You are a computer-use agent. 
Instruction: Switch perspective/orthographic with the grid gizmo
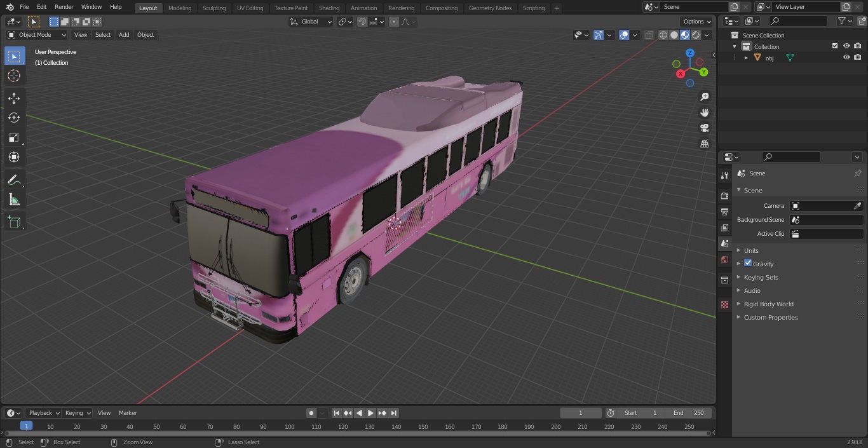(704, 144)
